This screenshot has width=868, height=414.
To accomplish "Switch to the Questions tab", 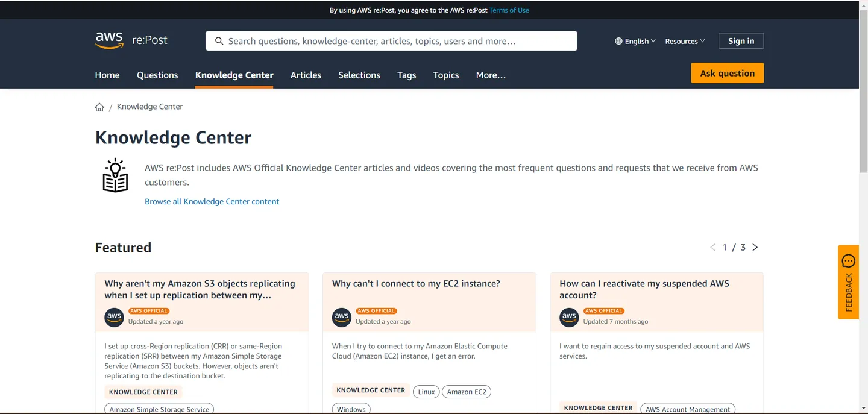I will coord(157,75).
